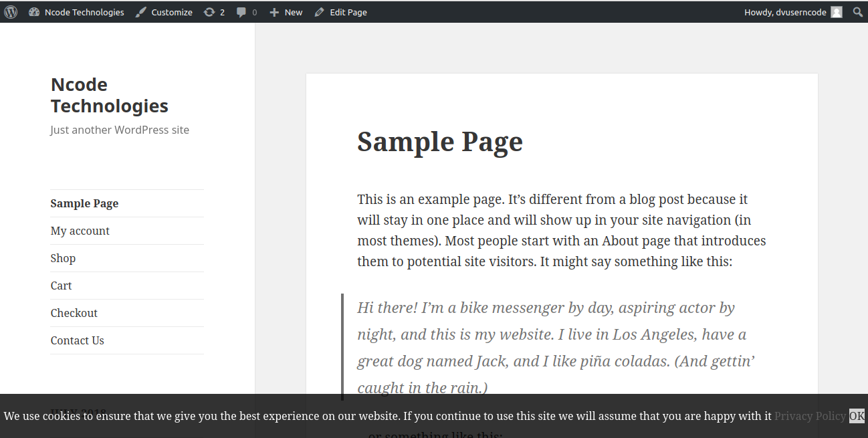Go to My account page

click(80, 231)
